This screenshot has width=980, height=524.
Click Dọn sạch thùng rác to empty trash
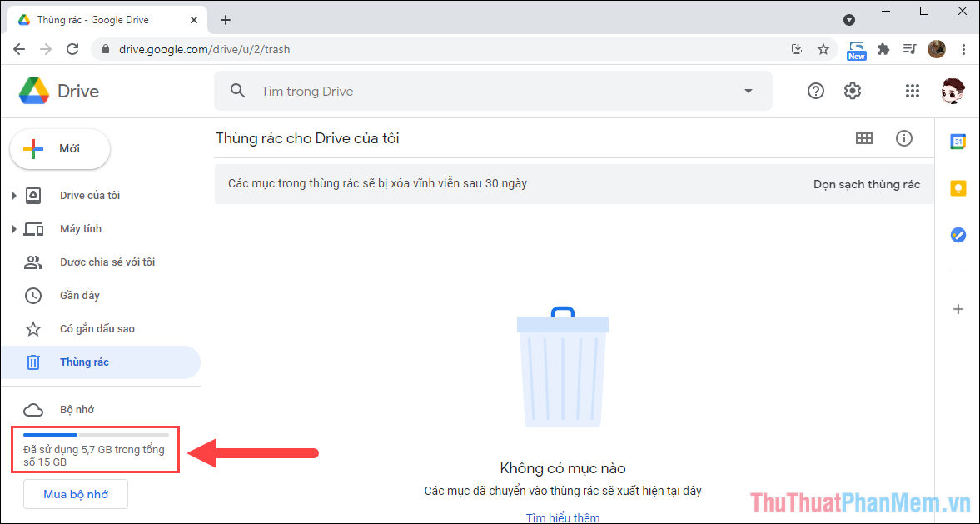coord(866,184)
